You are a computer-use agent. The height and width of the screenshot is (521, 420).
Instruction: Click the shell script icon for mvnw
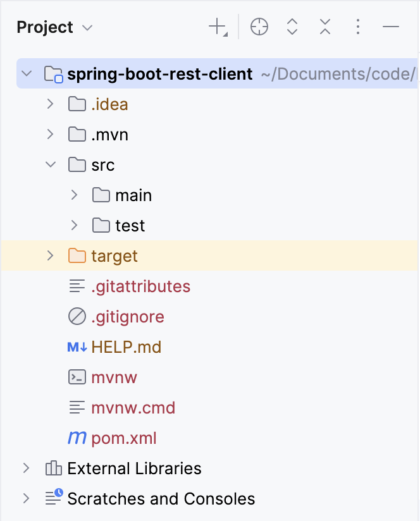pos(77,377)
